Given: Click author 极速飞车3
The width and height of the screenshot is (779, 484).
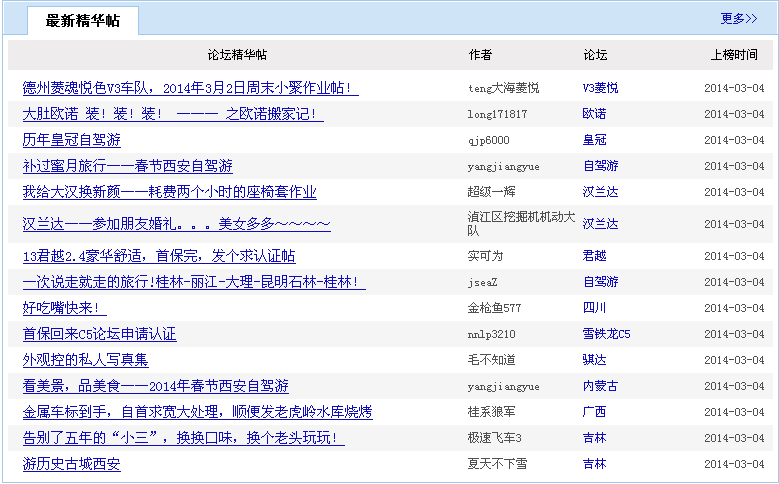Looking at the screenshot, I should coord(494,437).
